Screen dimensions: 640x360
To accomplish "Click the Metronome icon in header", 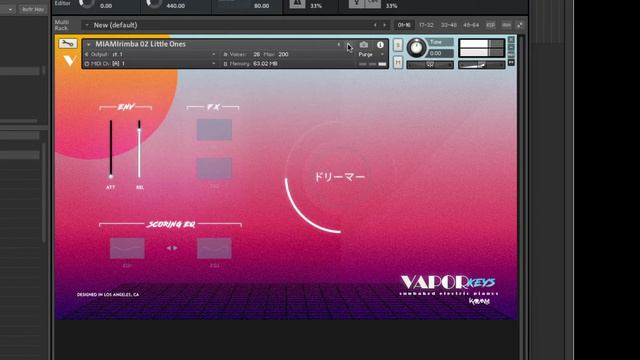I will pos(297,4).
